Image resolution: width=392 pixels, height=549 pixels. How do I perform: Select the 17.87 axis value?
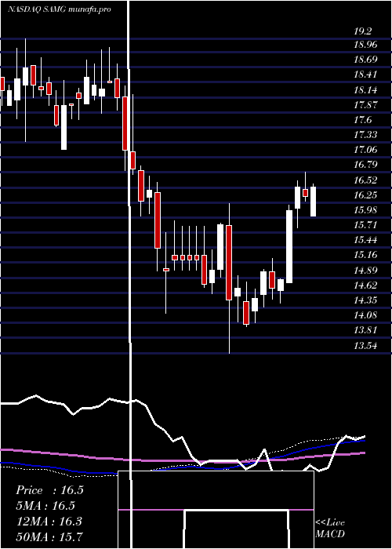point(366,104)
